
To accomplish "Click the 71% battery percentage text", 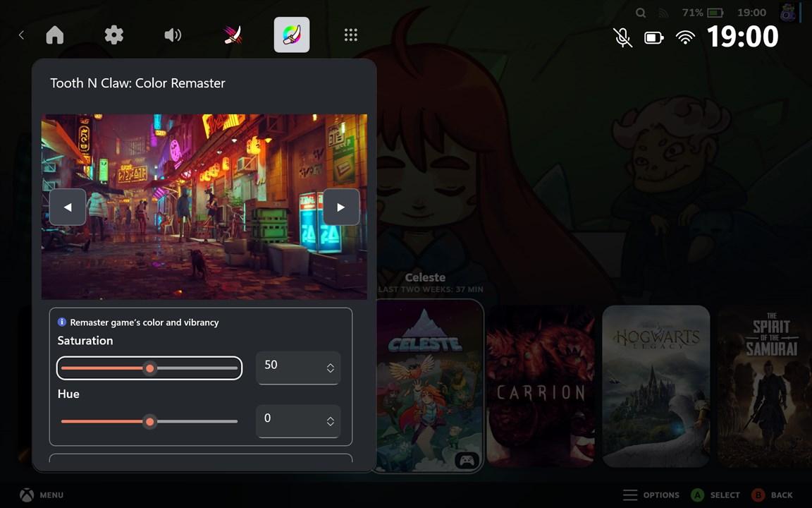I will [x=692, y=13].
